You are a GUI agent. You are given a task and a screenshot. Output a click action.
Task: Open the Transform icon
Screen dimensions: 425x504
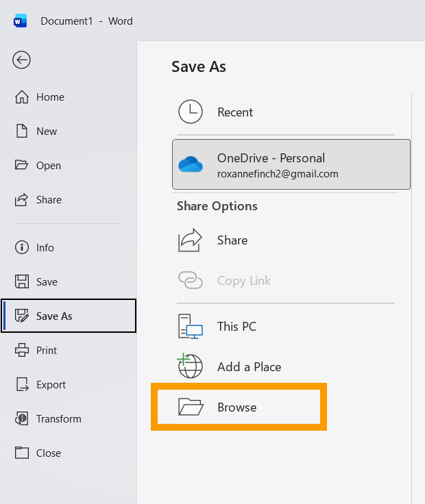(22, 419)
